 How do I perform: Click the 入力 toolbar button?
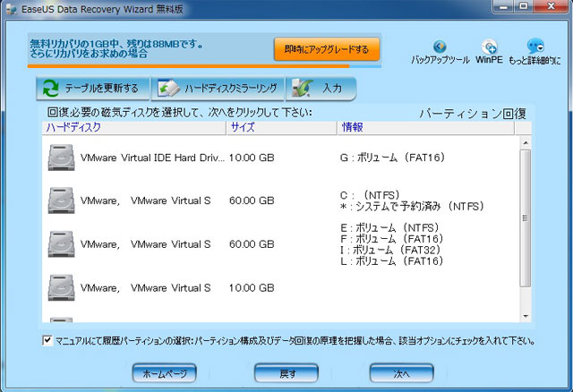321,89
